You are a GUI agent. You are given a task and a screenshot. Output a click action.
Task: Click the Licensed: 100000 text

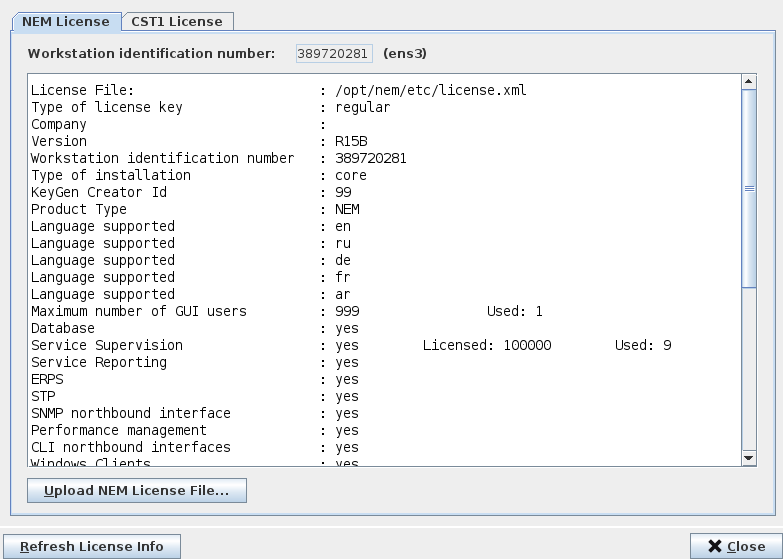(x=486, y=345)
